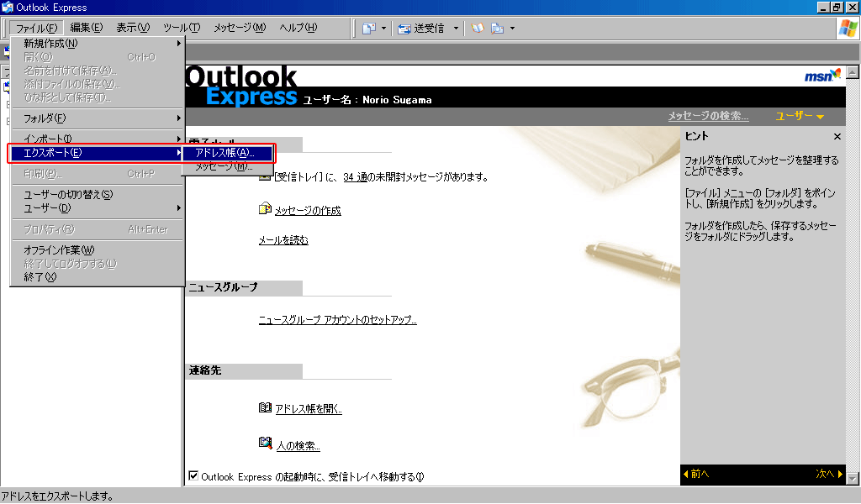
Task: Select オフライン作業(W) menu entry
Action: [98, 250]
